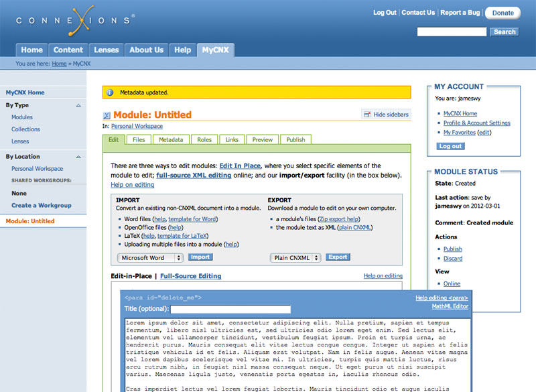
Task: Open the Preview tab
Action: click(x=262, y=140)
